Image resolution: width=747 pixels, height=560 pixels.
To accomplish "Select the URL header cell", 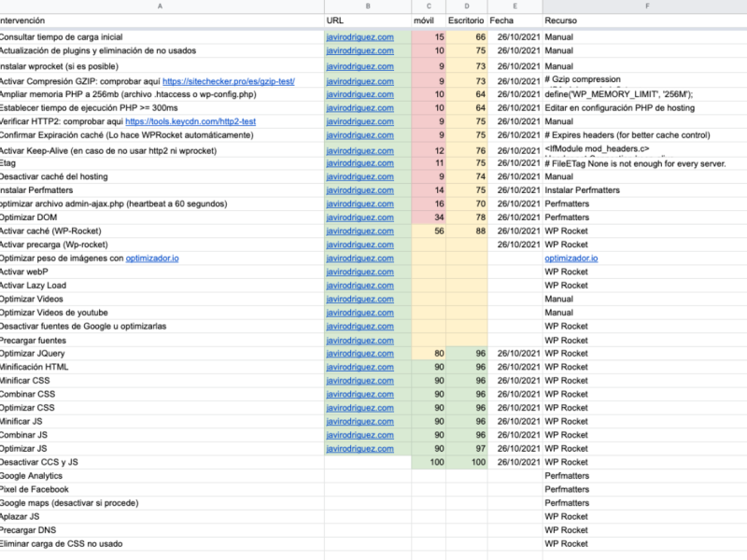I will (368, 21).
